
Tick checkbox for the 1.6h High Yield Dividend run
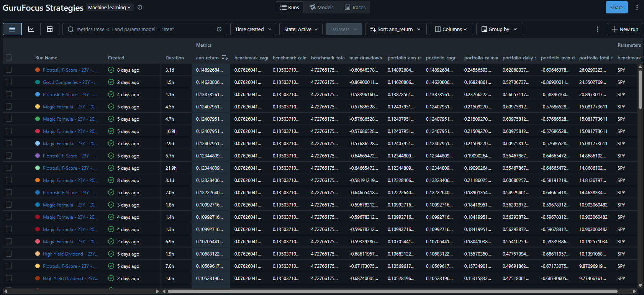point(9,279)
